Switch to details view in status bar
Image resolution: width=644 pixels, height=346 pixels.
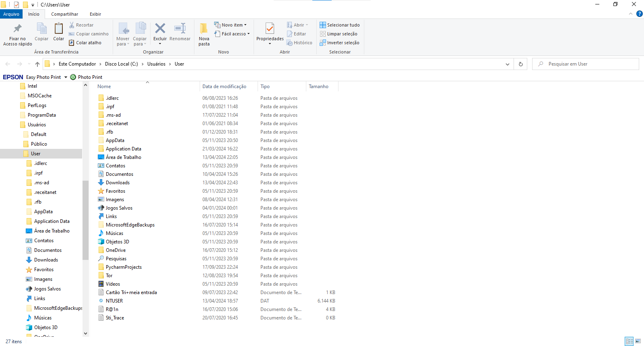tap(630, 341)
